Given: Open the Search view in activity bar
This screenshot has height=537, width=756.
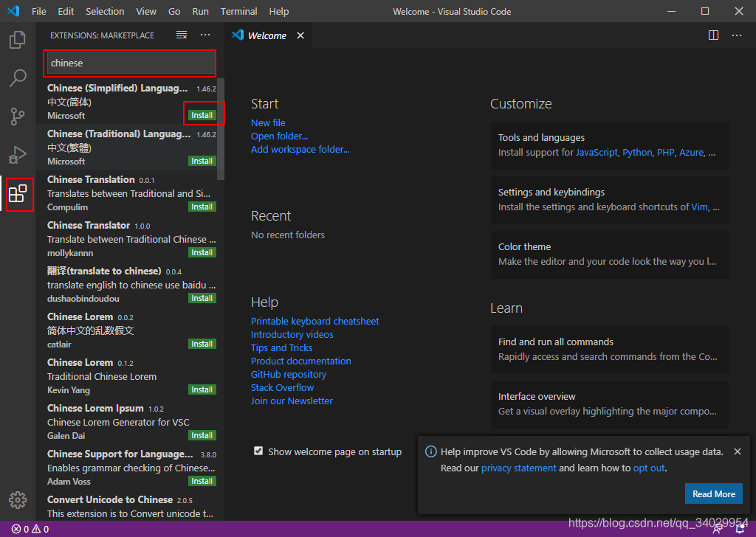Looking at the screenshot, I should coord(18,77).
